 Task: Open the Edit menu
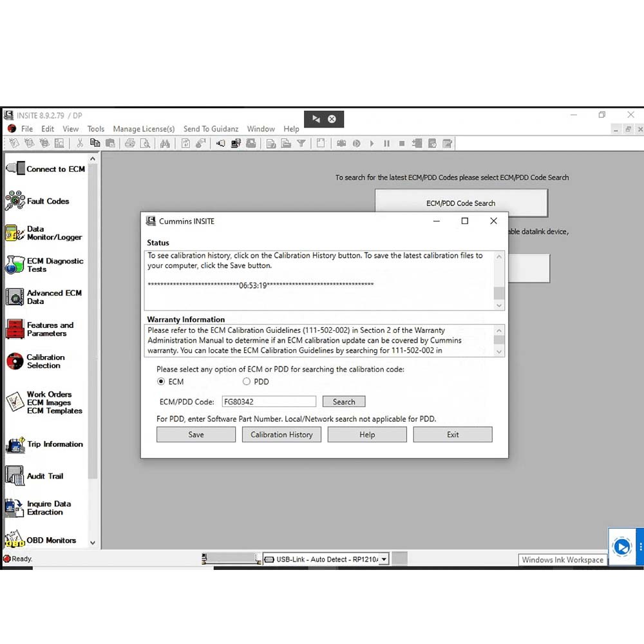pos(48,129)
